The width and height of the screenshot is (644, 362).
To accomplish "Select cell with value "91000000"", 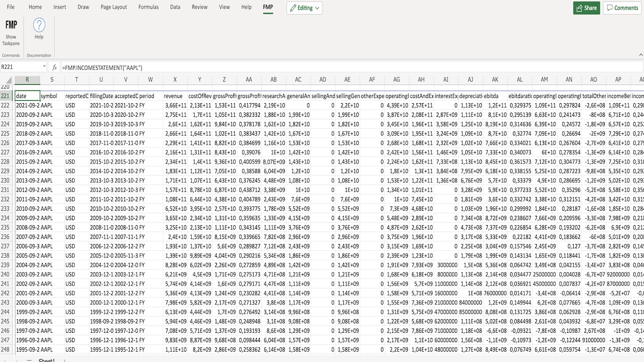I will (594, 340).
